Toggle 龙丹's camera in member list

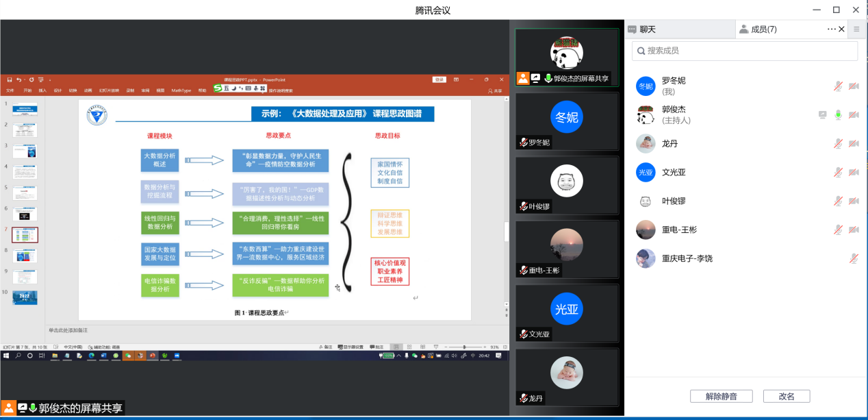pyautogui.click(x=854, y=143)
